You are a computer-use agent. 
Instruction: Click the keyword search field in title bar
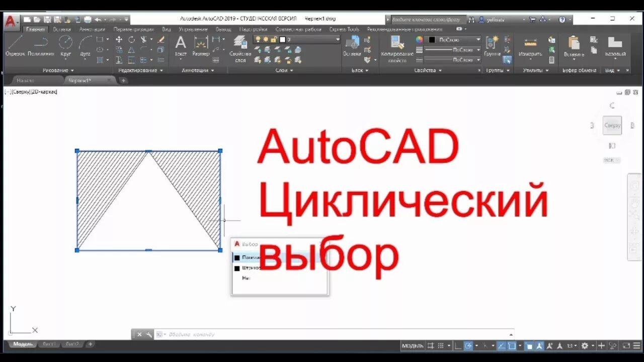[428, 20]
